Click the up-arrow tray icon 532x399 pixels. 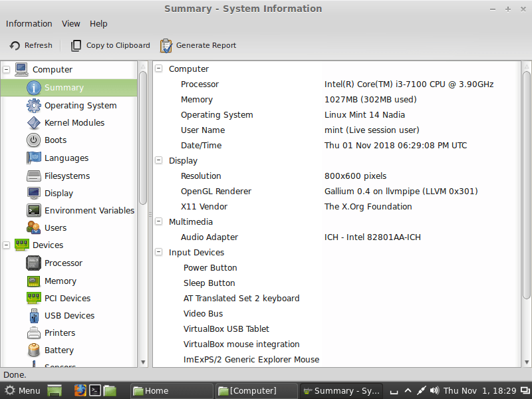[408, 391]
